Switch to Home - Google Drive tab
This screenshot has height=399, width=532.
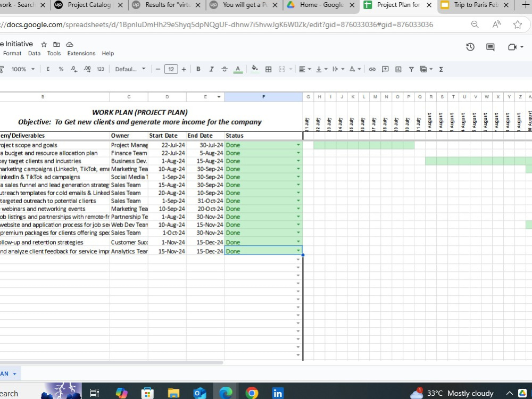point(321,5)
